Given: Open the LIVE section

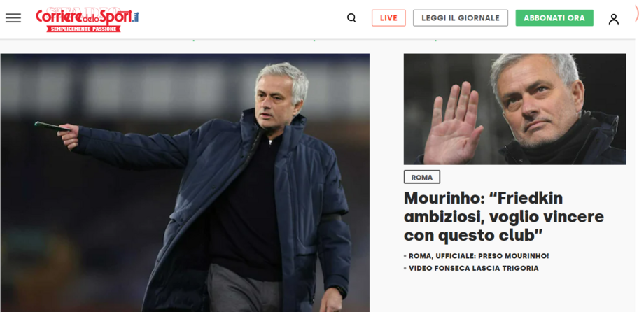Looking at the screenshot, I should 388,18.
